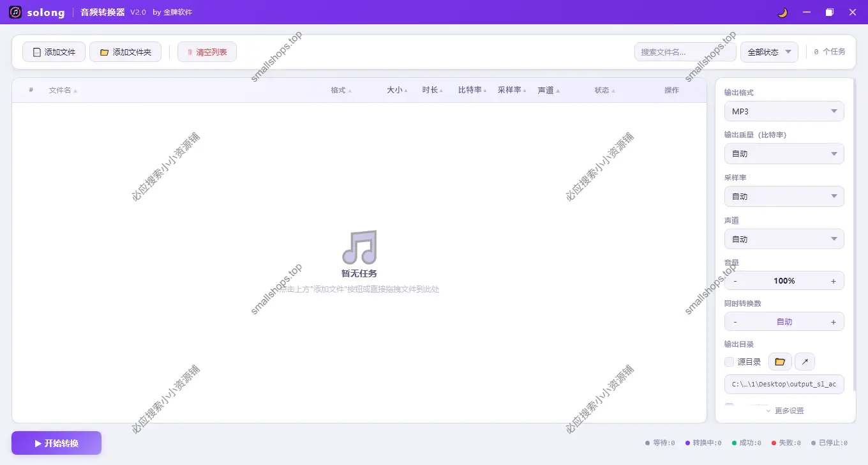Viewport: 868px width, 465px height.
Task: Toggle sorting on the 格式 column
Action: pos(338,90)
